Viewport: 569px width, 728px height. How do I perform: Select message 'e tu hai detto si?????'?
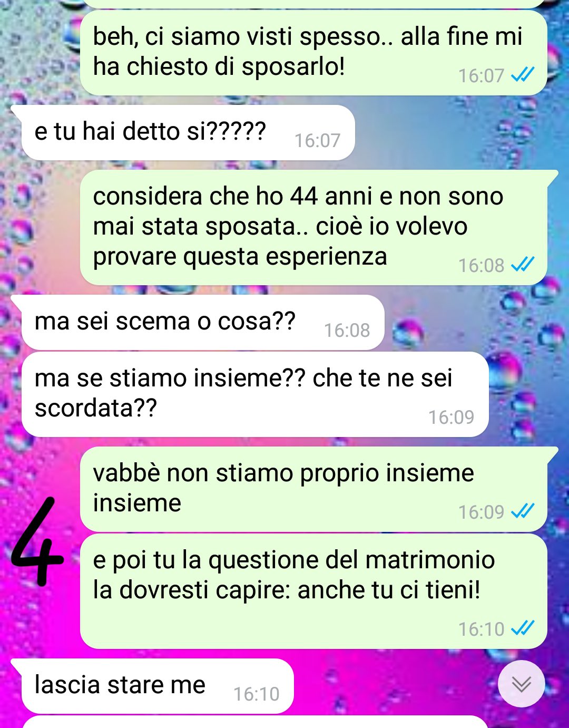coord(188,132)
